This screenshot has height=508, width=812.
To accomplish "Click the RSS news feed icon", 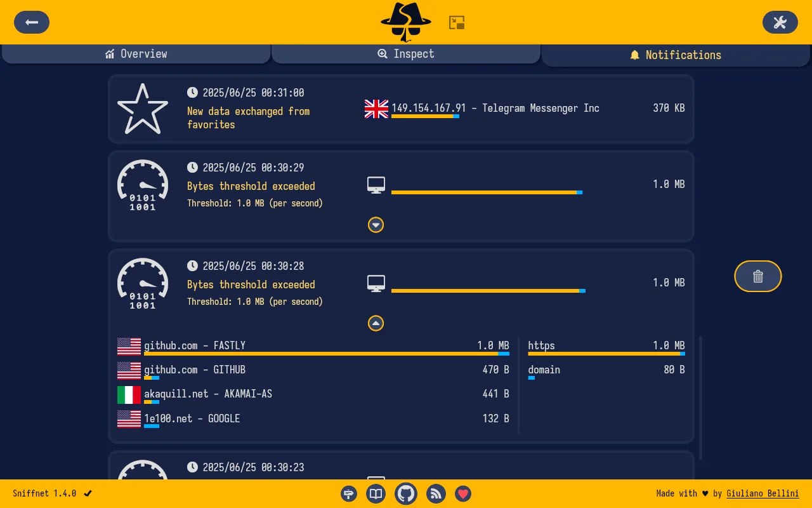I will coord(436,493).
